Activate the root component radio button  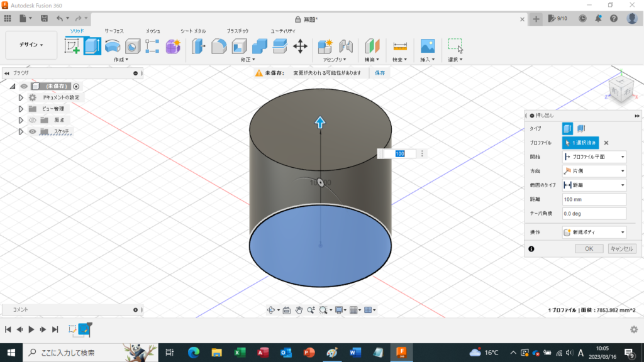coord(76,86)
